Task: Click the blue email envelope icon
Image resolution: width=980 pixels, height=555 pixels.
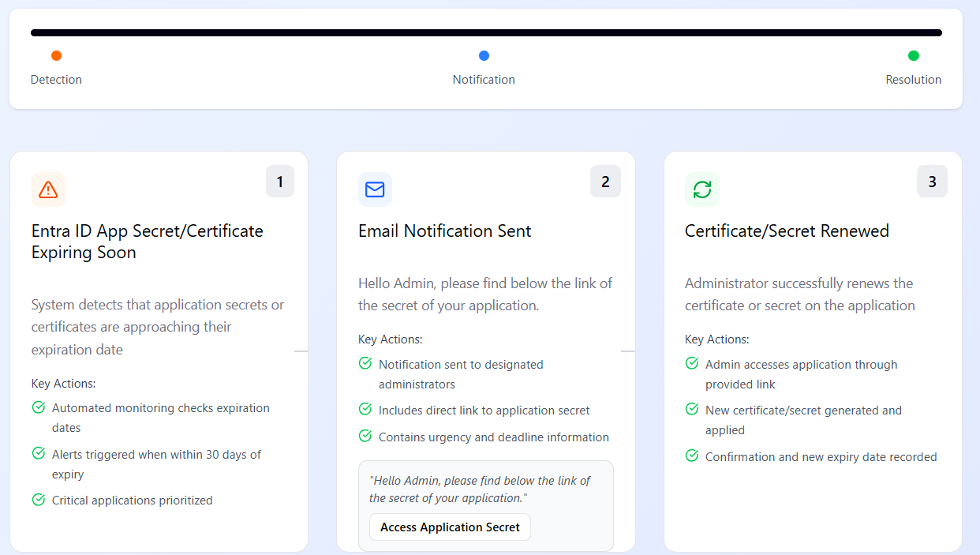Action: point(375,189)
